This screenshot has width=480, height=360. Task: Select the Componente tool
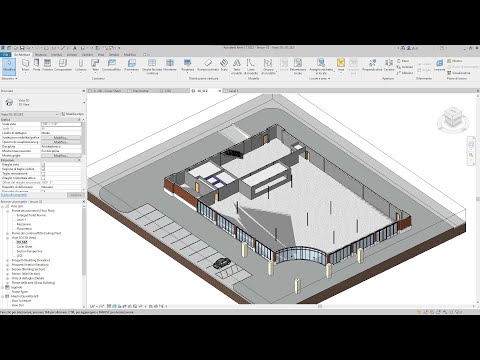63,65
